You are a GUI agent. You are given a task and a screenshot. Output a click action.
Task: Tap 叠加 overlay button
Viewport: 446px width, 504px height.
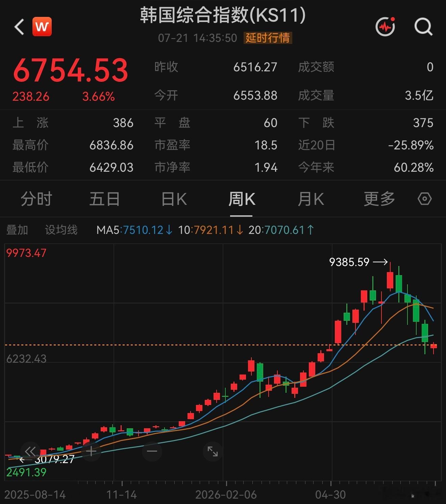(17, 230)
